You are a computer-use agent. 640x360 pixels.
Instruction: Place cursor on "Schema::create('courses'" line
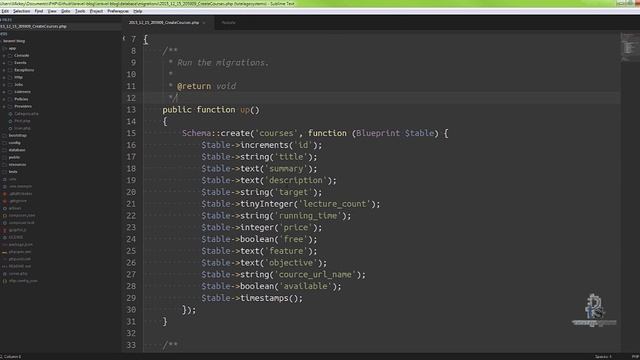pyautogui.click(x=315, y=133)
